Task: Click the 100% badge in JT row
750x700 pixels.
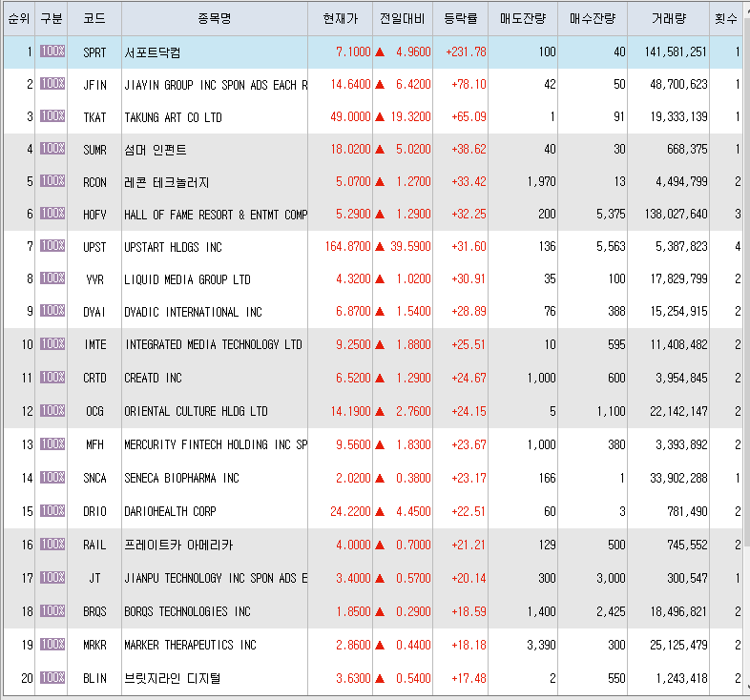Action: (x=52, y=578)
